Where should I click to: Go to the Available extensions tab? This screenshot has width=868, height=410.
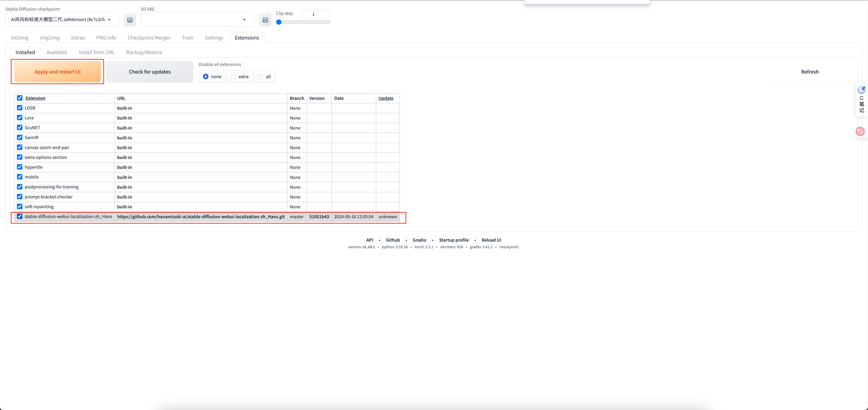click(x=57, y=52)
